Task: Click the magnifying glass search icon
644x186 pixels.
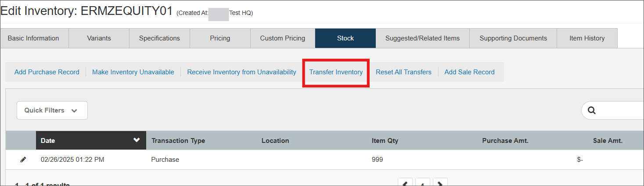Action: pos(591,110)
